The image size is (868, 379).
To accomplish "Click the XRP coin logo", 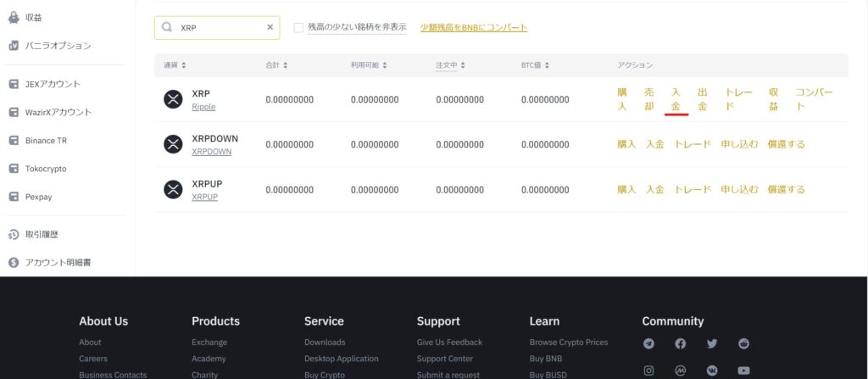I will pos(173,100).
